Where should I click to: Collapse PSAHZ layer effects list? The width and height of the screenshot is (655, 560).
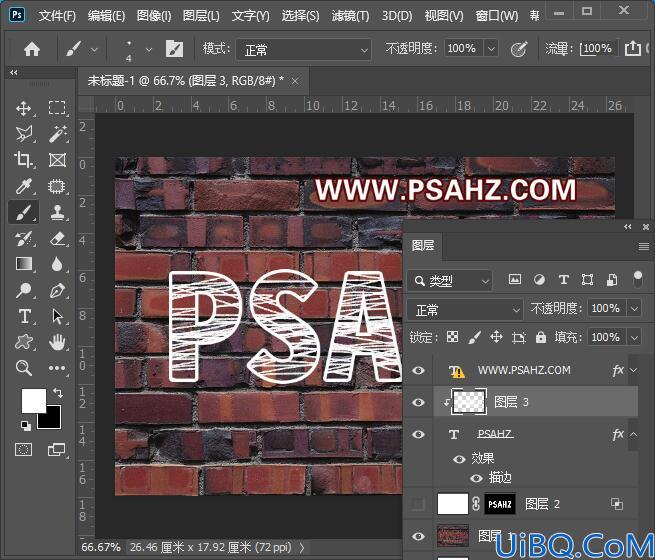[633, 434]
